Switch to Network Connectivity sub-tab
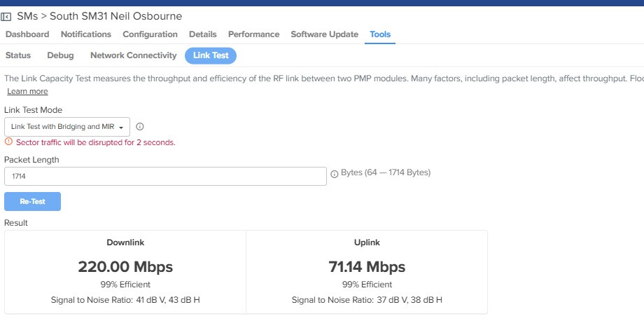The image size is (644, 321). coord(133,55)
